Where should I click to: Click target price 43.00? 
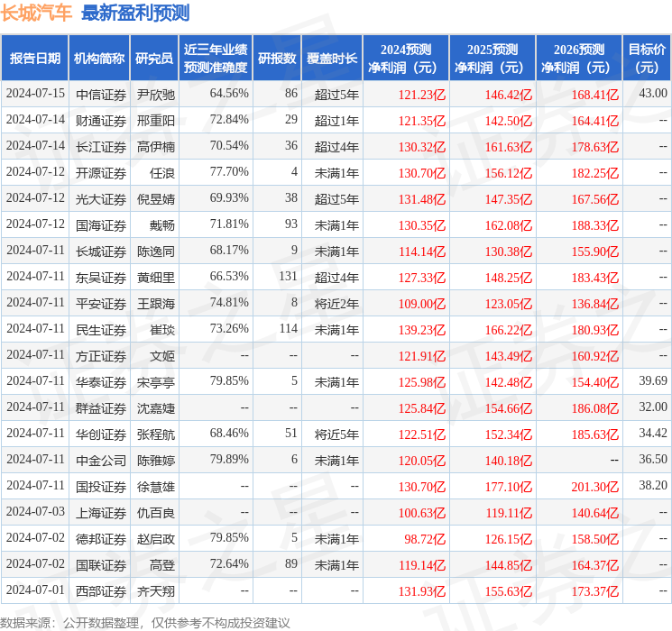tap(653, 93)
